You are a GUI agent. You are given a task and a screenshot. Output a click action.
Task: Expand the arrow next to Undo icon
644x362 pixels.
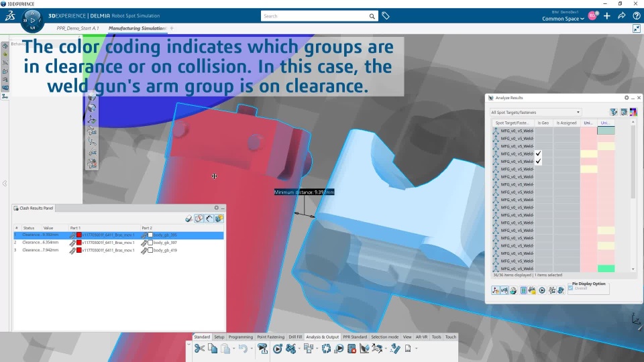pos(252,349)
